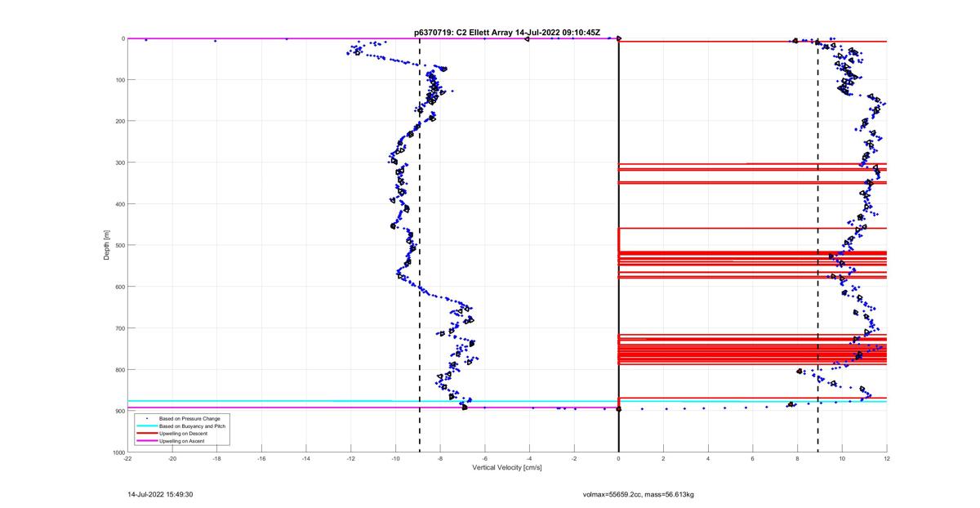Select depth axis tick label '100'

[118, 80]
